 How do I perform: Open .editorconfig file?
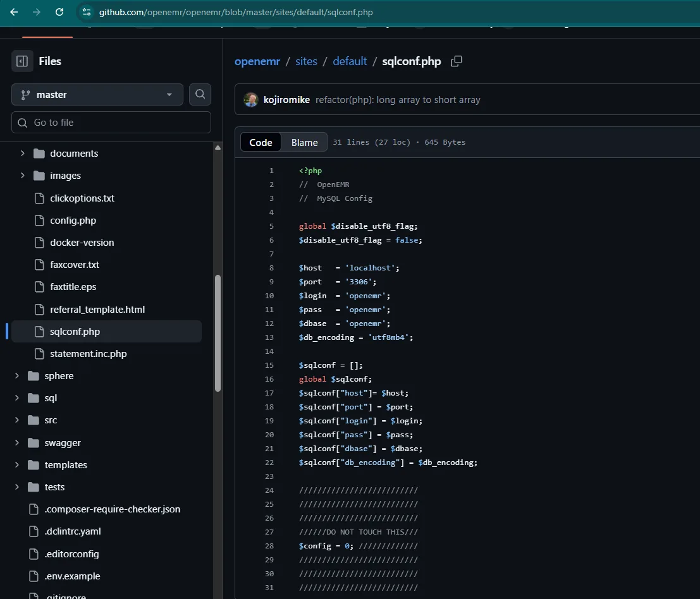[x=72, y=554]
